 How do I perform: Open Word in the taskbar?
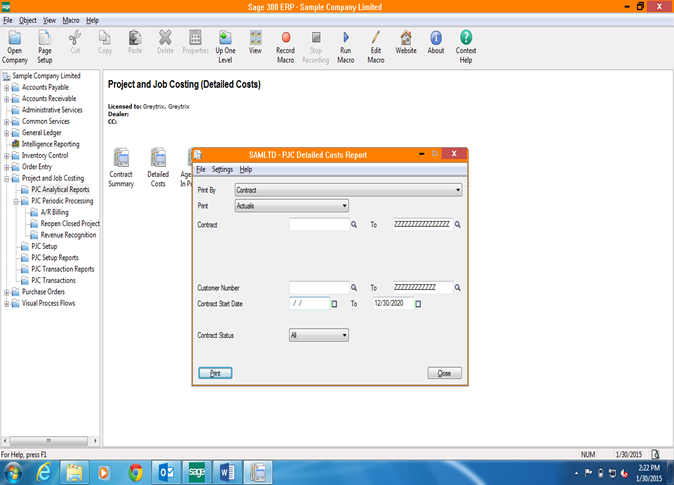pyautogui.click(x=227, y=473)
